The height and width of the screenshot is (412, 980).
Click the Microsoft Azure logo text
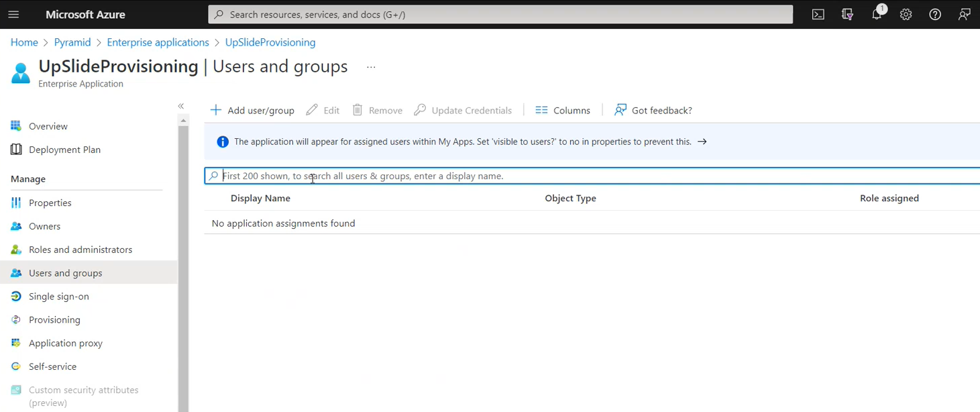tap(85, 14)
